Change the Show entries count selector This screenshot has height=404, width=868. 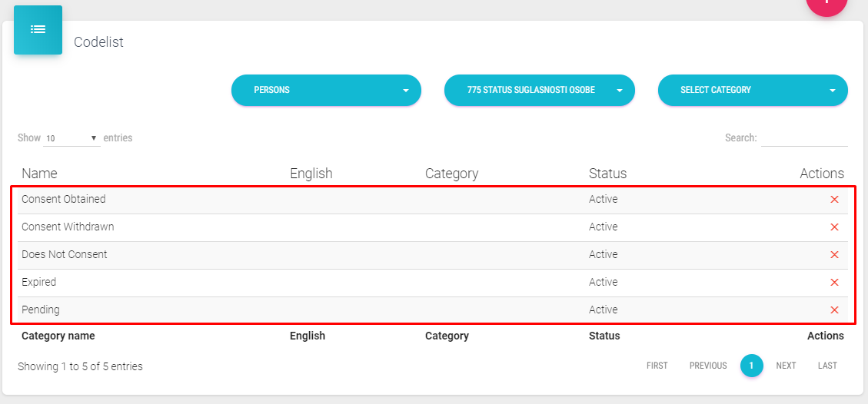[72, 138]
